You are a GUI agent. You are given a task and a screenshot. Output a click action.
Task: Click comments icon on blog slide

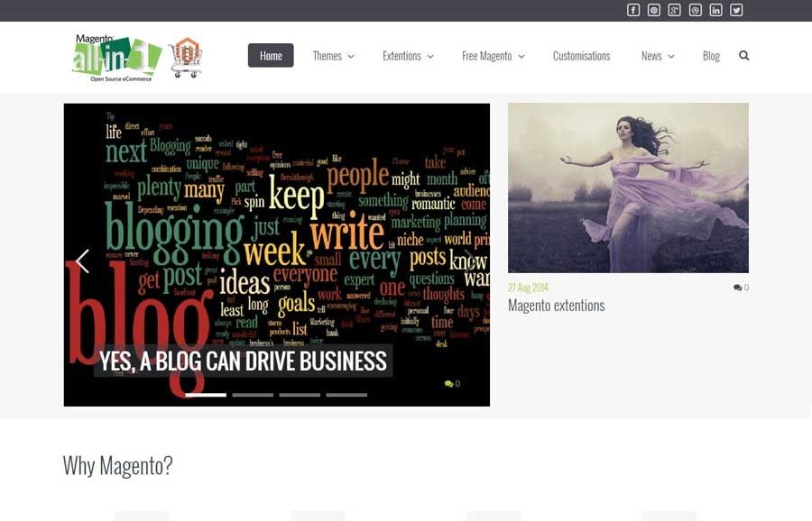coord(448,383)
